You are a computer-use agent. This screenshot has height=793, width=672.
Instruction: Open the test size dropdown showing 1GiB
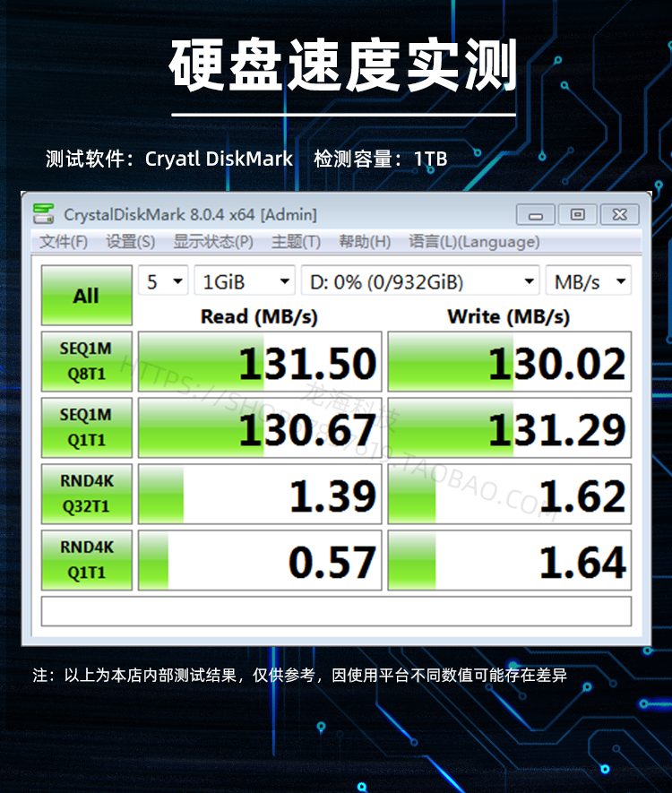click(x=245, y=280)
